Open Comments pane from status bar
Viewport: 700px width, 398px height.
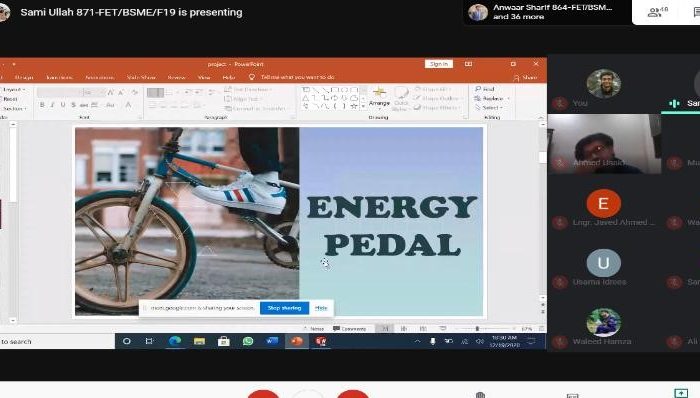coord(350,328)
